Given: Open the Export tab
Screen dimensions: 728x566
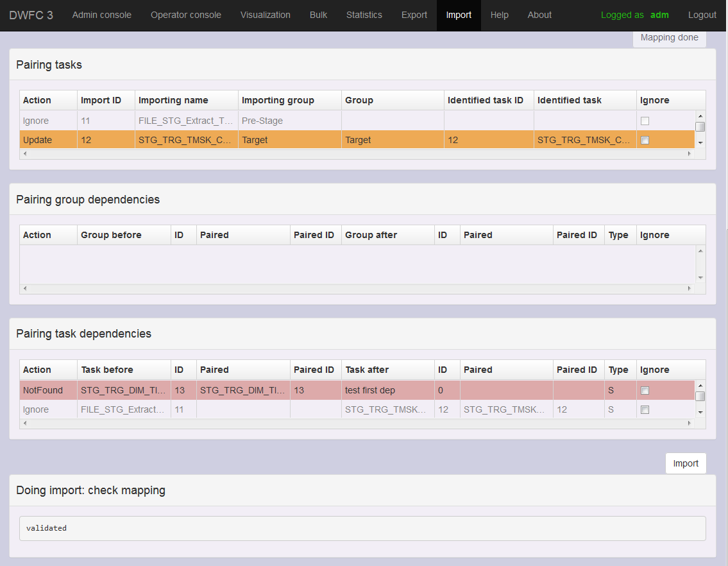Looking at the screenshot, I should point(414,15).
